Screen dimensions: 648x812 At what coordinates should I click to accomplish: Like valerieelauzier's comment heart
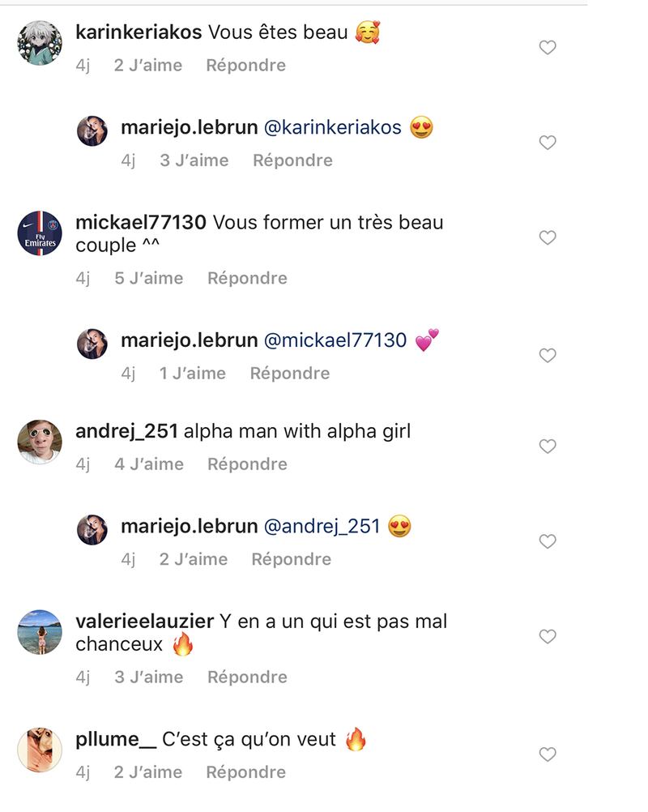[x=548, y=636]
